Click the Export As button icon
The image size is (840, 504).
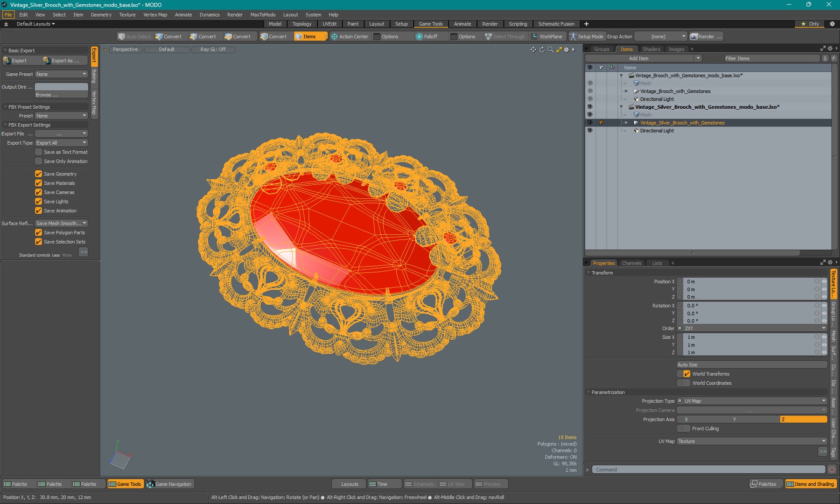(46, 60)
